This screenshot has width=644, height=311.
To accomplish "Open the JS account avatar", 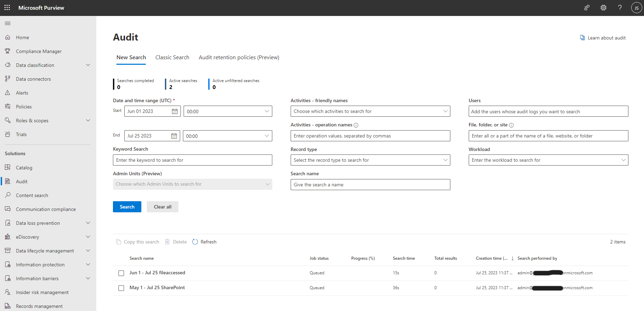I will [x=636, y=8].
